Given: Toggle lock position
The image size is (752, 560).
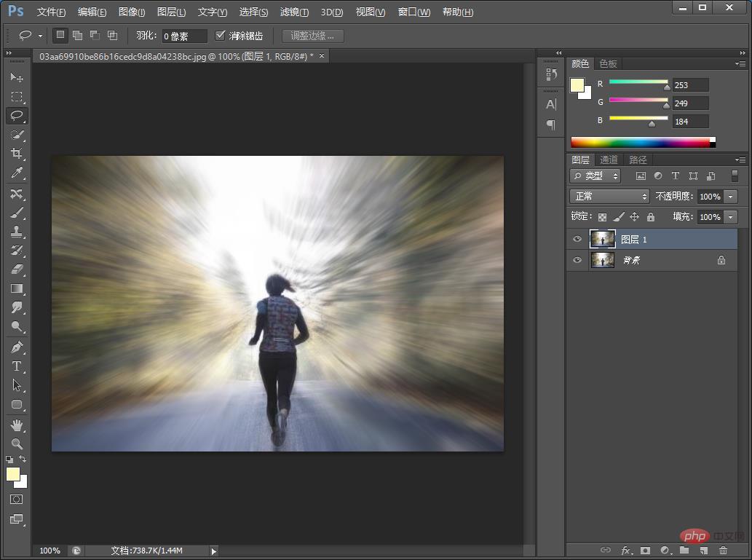Looking at the screenshot, I should click(x=635, y=217).
